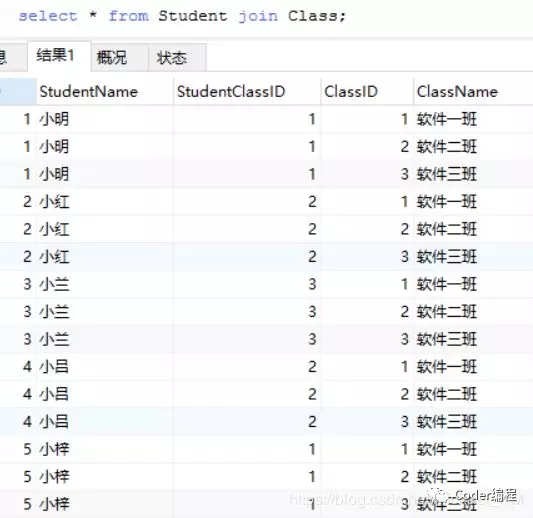Select 小梓 cell in the 软件一班 row

coord(105,450)
